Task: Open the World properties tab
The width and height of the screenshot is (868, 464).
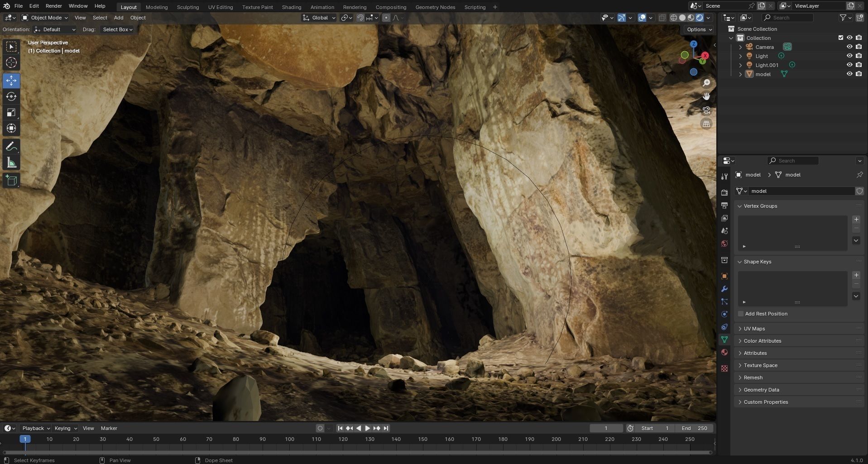Action: click(x=724, y=244)
